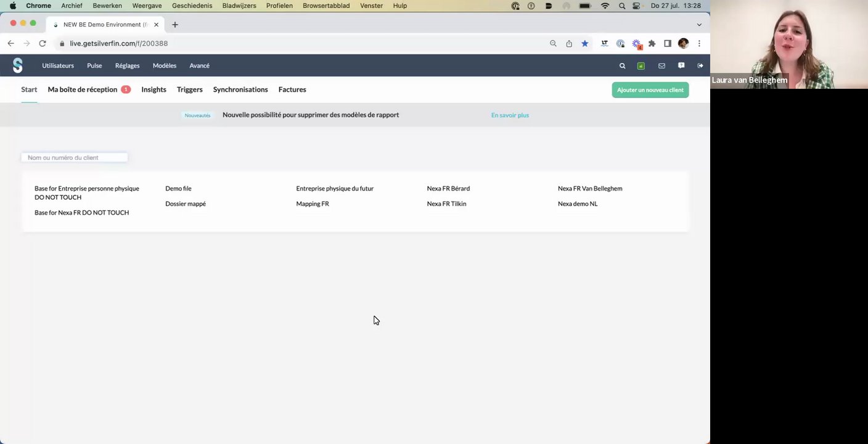Open the Nexa demo NL client
This screenshot has height=444, width=868.
point(578,203)
